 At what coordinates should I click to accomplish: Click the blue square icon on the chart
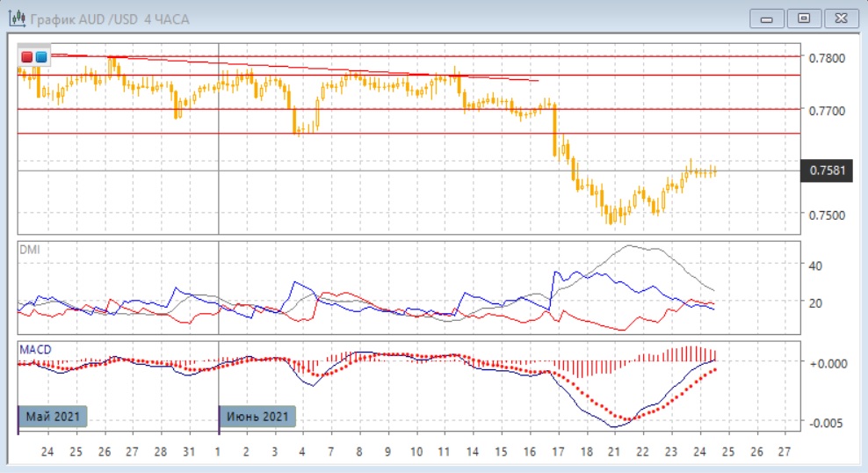pyautogui.click(x=40, y=57)
